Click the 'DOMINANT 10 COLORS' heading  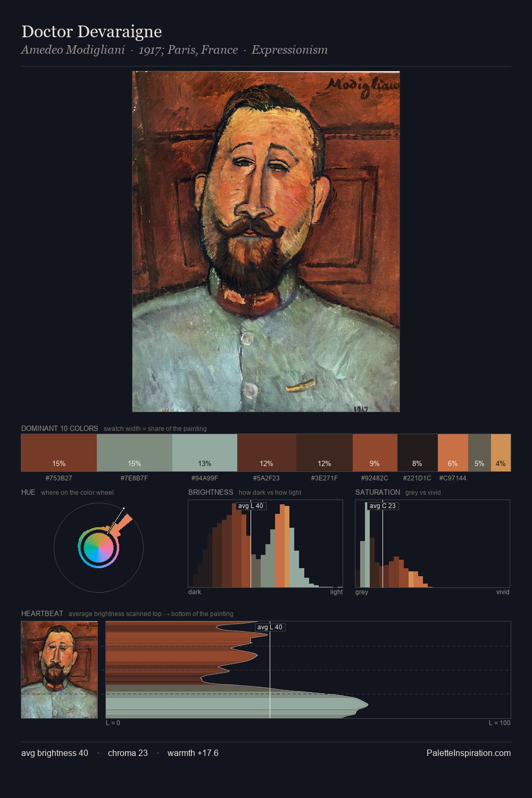click(x=60, y=428)
